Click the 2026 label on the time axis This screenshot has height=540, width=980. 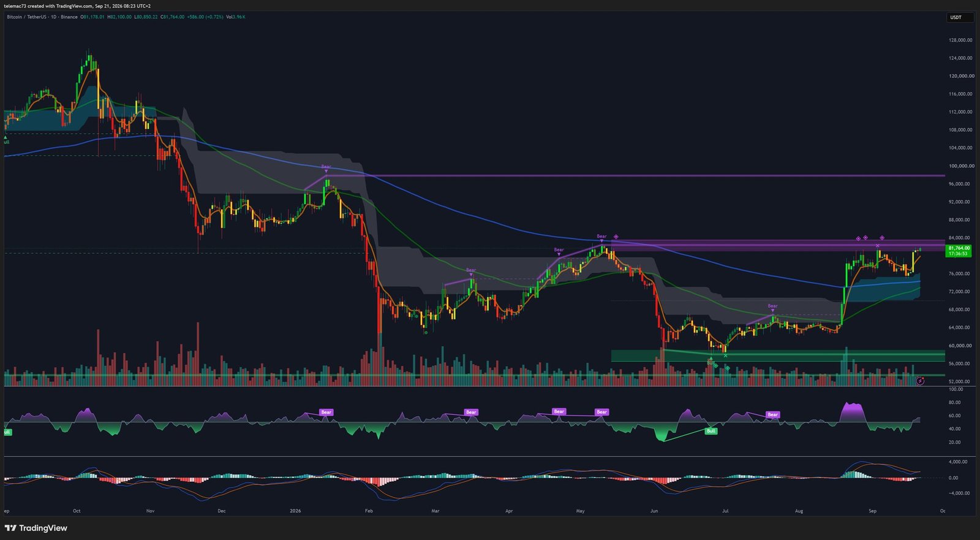pyautogui.click(x=295, y=511)
